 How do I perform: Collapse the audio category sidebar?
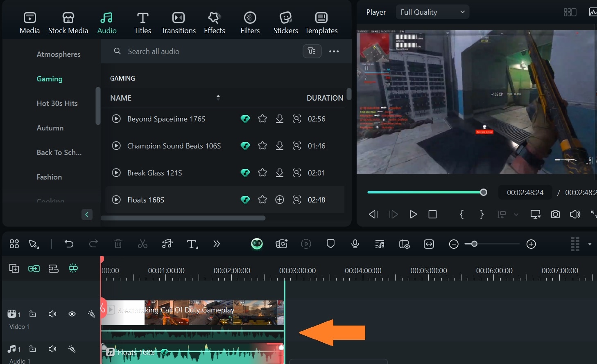pyautogui.click(x=87, y=215)
